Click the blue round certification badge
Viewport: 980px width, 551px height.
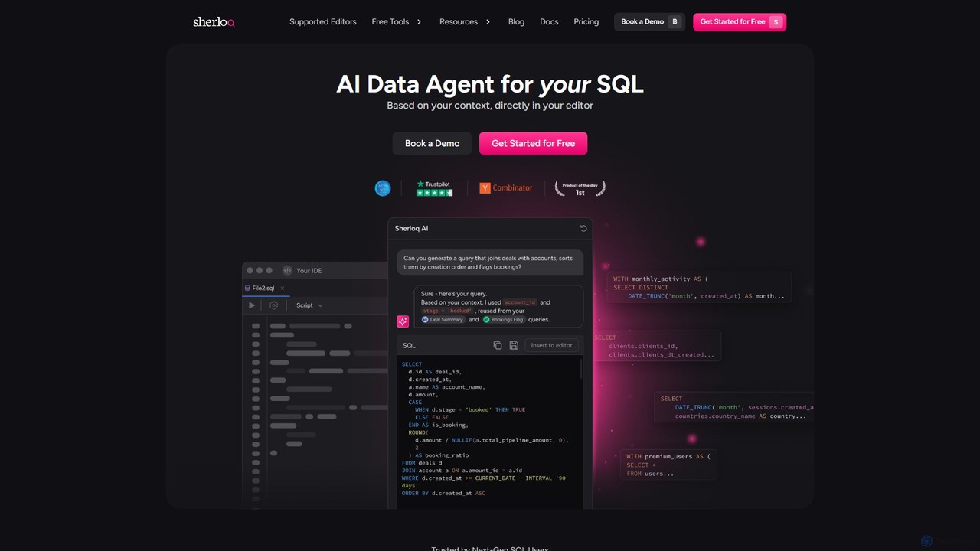pyautogui.click(x=383, y=188)
